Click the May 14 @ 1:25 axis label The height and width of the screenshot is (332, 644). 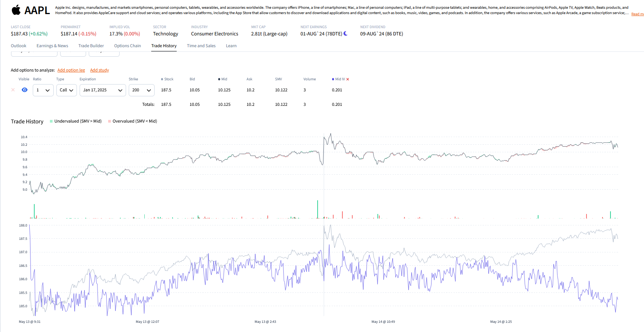coord(501,322)
